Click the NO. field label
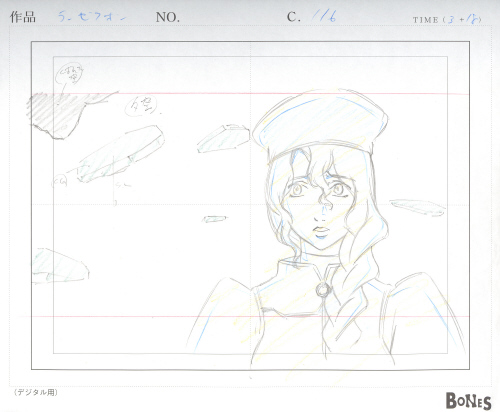Viewport: 500px width, 412px height. pos(168,17)
